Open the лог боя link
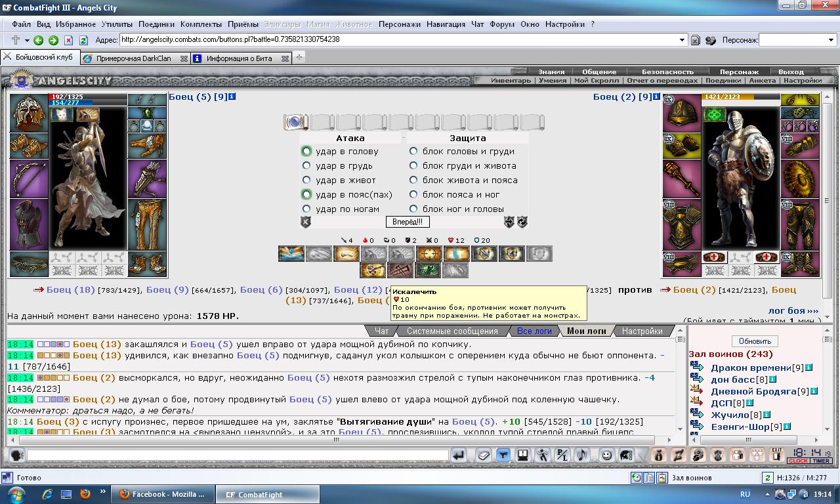This screenshot has width=840, height=504. coord(793,310)
